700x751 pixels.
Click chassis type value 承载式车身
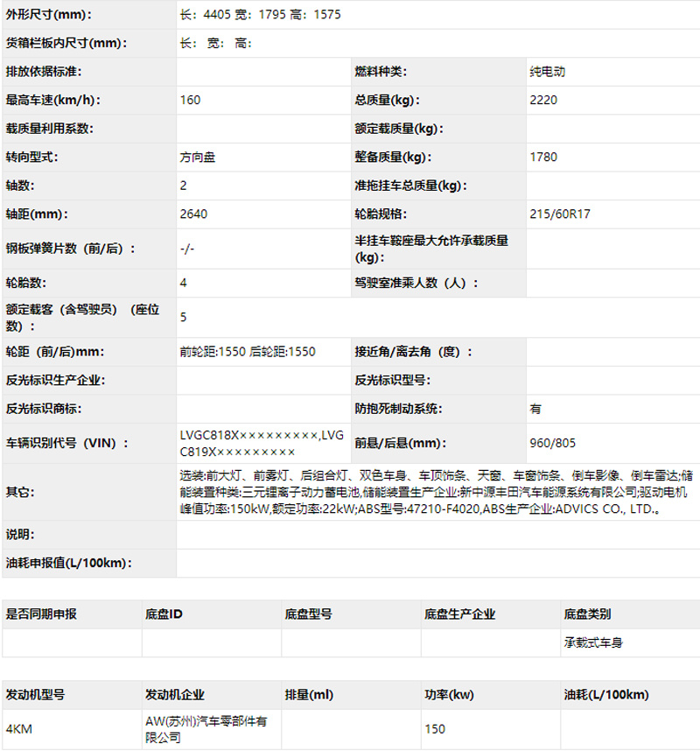click(593, 642)
